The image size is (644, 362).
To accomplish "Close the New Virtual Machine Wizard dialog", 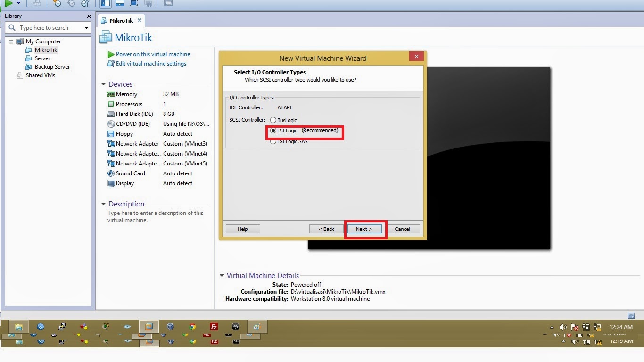I will 416,57.
